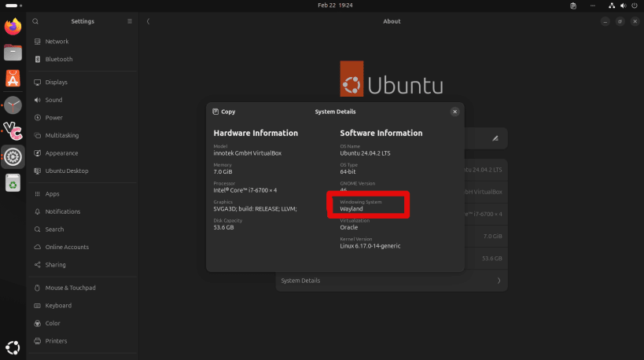Select Appearance in the sidebar
Viewport: 644px width, 360px height.
pyautogui.click(x=83, y=153)
